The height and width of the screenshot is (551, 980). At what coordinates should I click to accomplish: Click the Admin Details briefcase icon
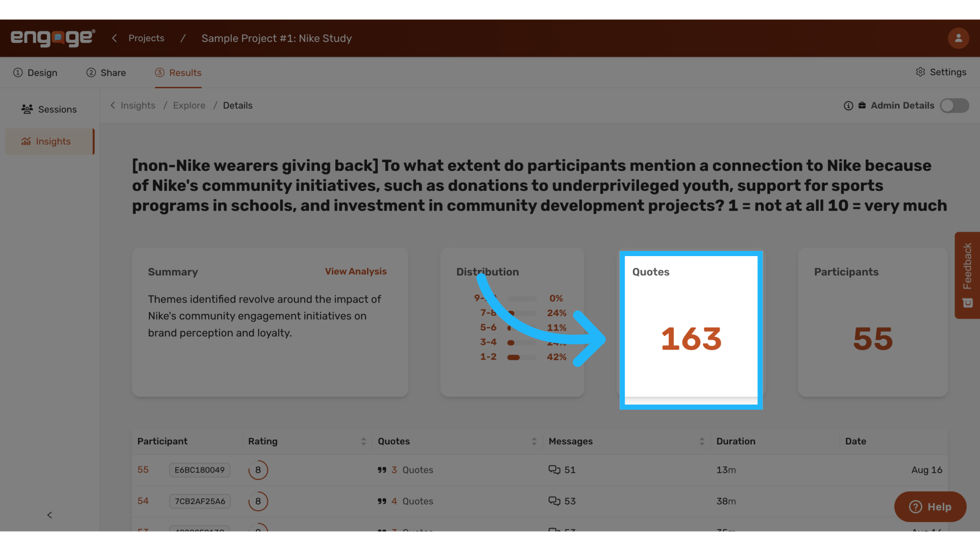click(x=862, y=105)
